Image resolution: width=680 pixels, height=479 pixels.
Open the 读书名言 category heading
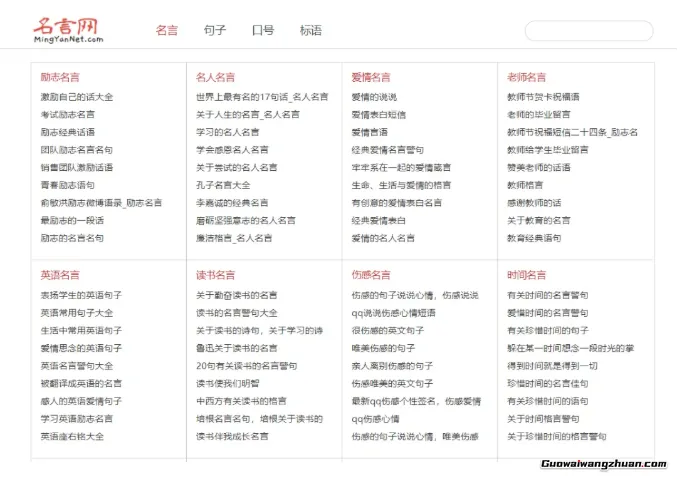[x=215, y=275]
